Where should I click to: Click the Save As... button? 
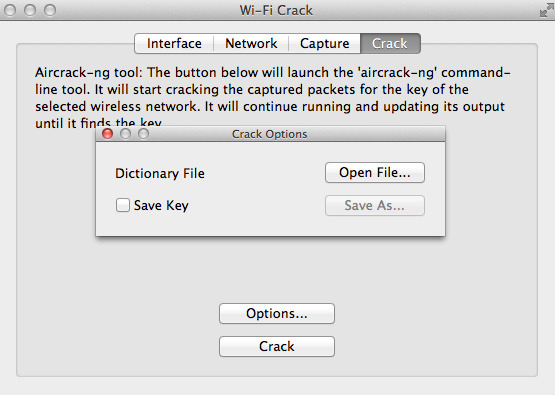point(375,205)
